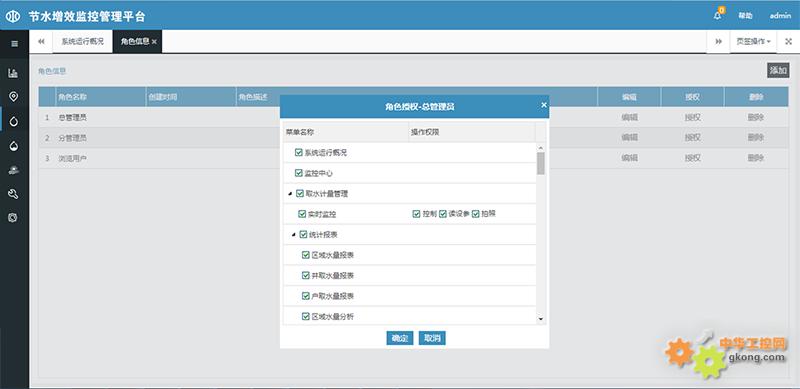The image size is (800, 389).
Task: Open the lifebuoy system sidebar icon
Action: (x=13, y=217)
